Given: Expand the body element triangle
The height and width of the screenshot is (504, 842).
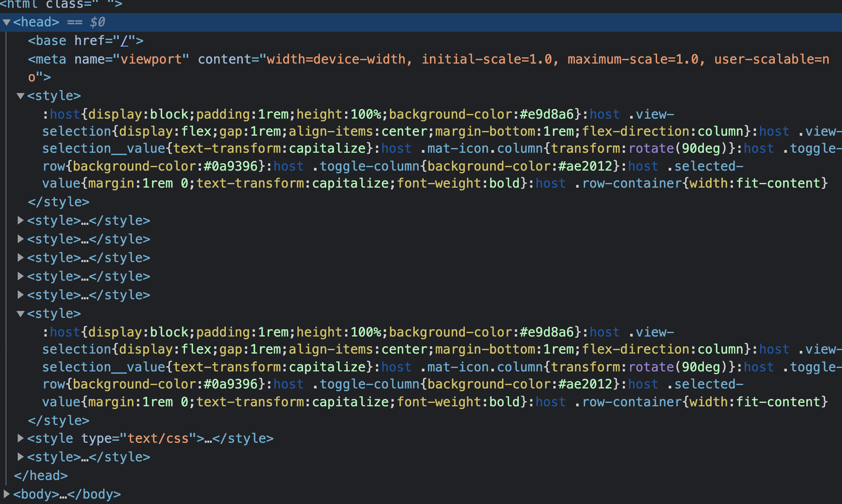Looking at the screenshot, I should [x=6, y=494].
